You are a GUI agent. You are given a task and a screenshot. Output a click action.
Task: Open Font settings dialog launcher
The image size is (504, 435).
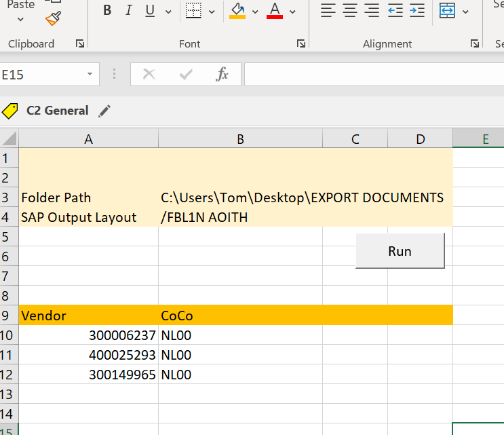click(x=301, y=43)
